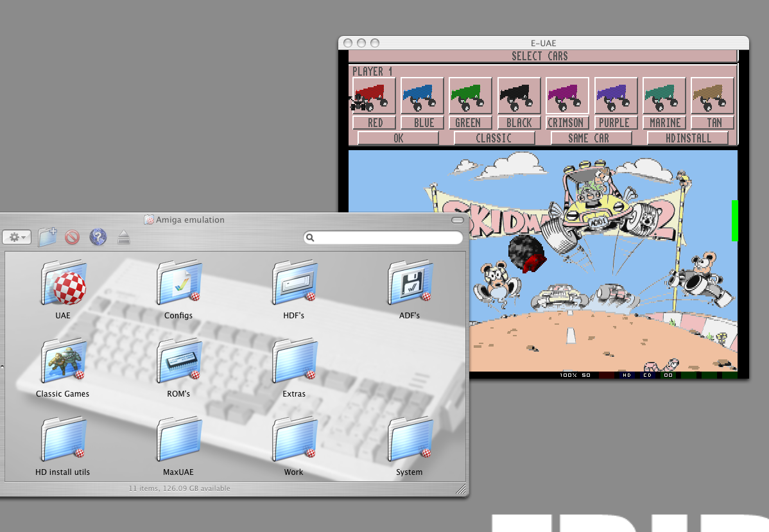The height and width of the screenshot is (532, 769).
Task: Click the Amiga emulation window title
Action: (x=190, y=220)
